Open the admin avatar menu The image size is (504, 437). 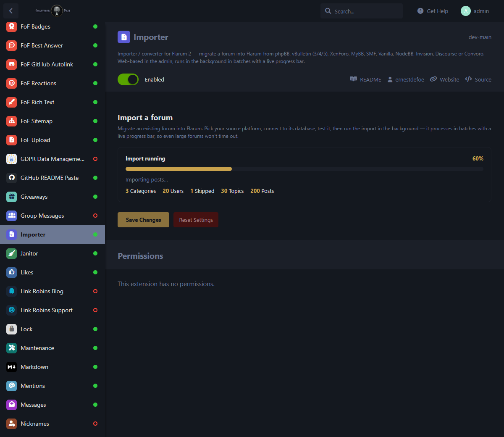pos(475,11)
